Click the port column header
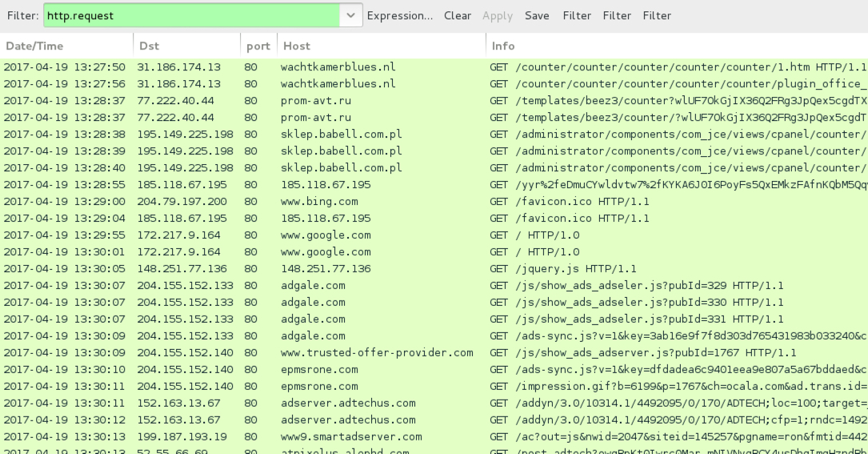The width and height of the screenshot is (868, 454). [x=258, y=46]
